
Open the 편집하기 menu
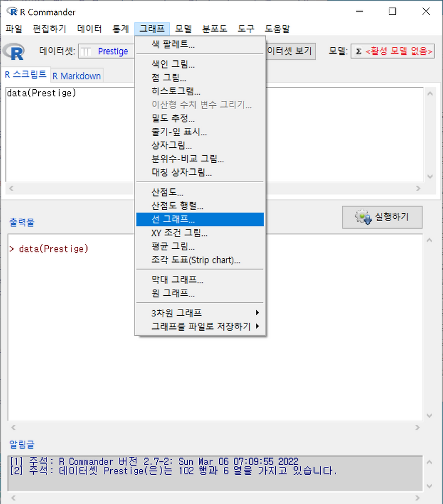[49, 29]
